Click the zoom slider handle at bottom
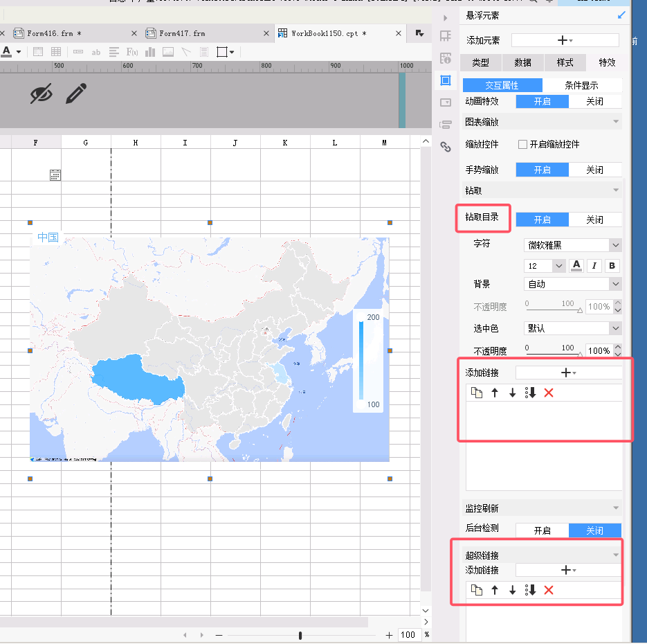The image size is (647, 644). 300,635
